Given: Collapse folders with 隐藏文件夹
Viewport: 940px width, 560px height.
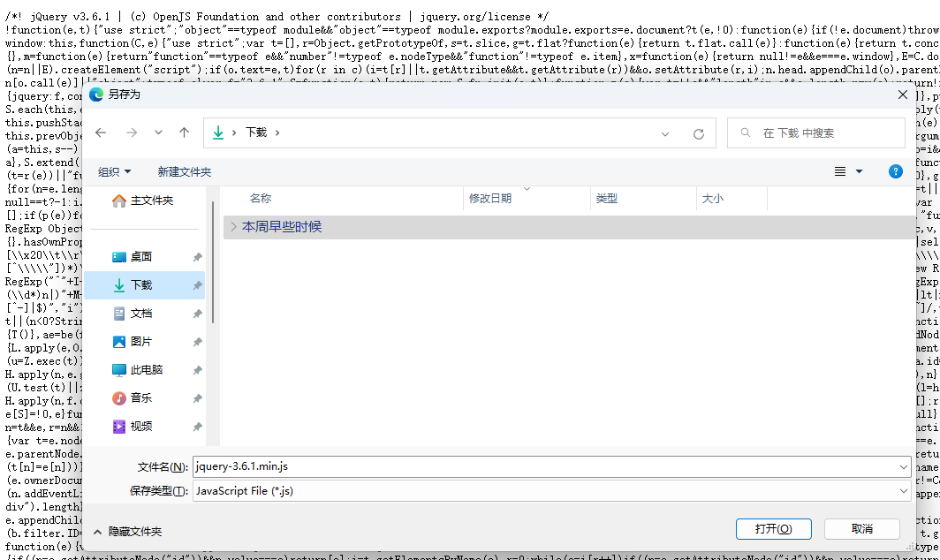Looking at the screenshot, I should tap(128, 532).
